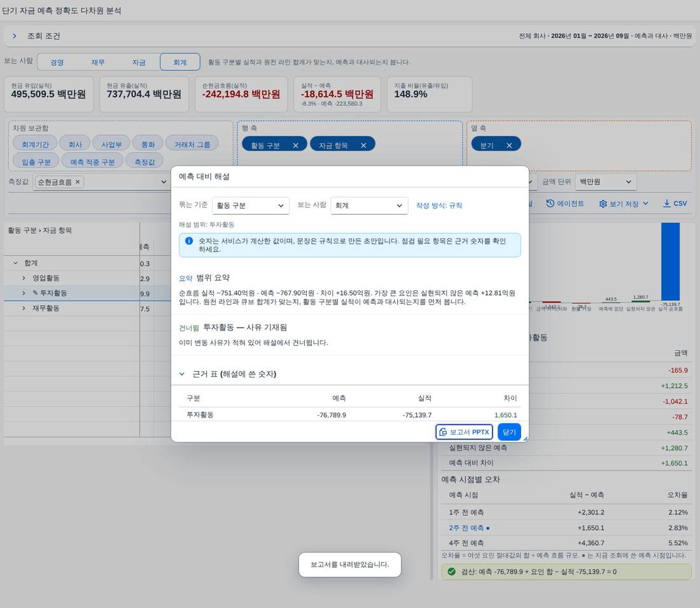
Task: Pick the 입출 구분 dimension chip
Action: click(x=36, y=162)
